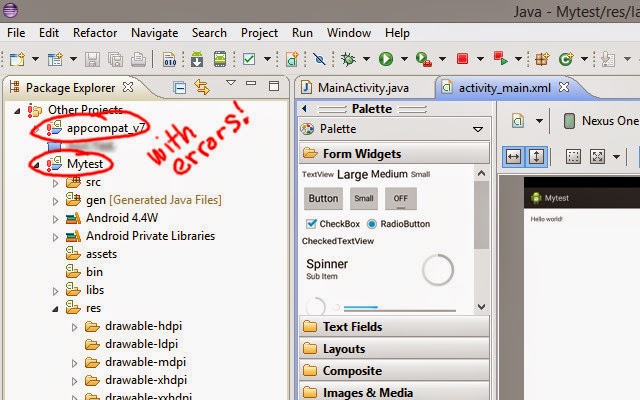Collapse all in Package Explorer
640x400 pixels.
pos(179,88)
